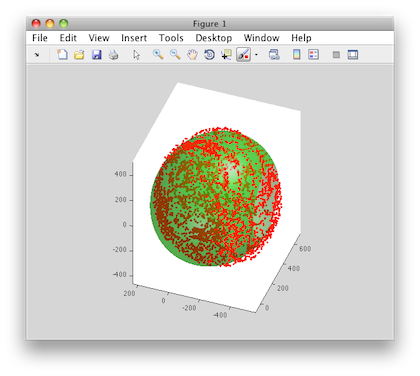Screen dimensions: 420x376
Task: Enable the Rotate 3D tool
Action: (209, 54)
